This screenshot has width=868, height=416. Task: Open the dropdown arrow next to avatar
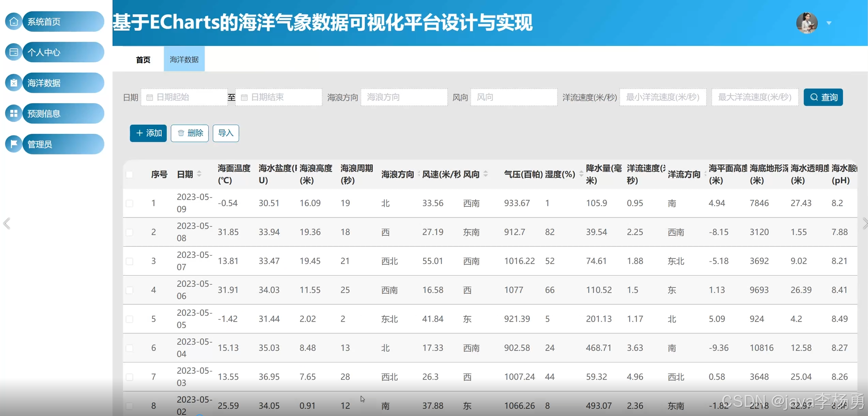coord(829,23)
